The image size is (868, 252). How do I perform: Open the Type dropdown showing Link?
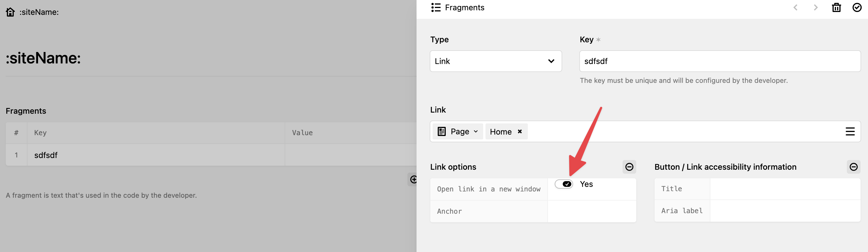pos(495,61)
